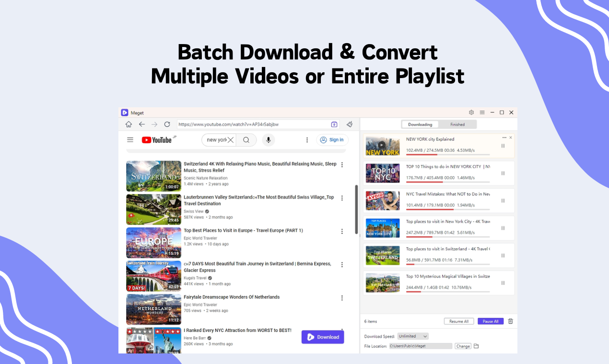Open the YouTube guide hamburger menu
Screen dimensions: 609x364
coord(130,140)
